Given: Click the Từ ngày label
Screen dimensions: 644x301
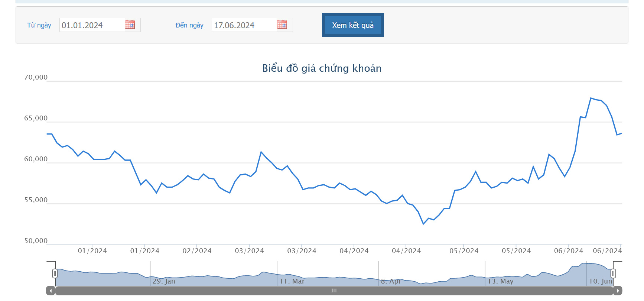Looking at the screenshot, I should 39,25.
